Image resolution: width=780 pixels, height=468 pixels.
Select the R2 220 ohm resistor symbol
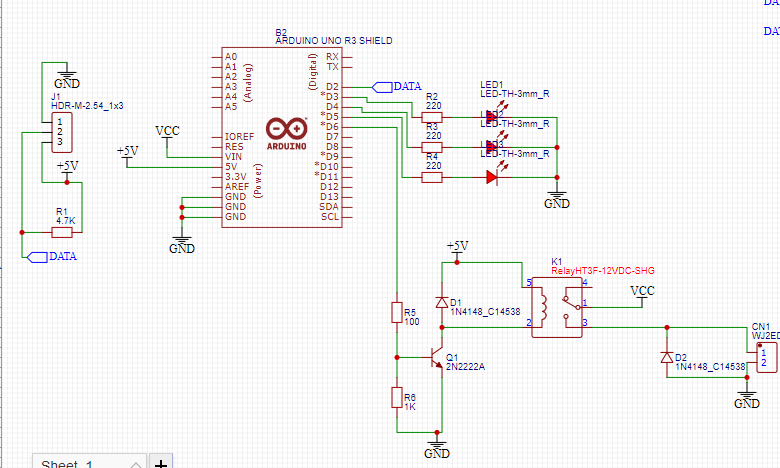(x=432, y=117)
